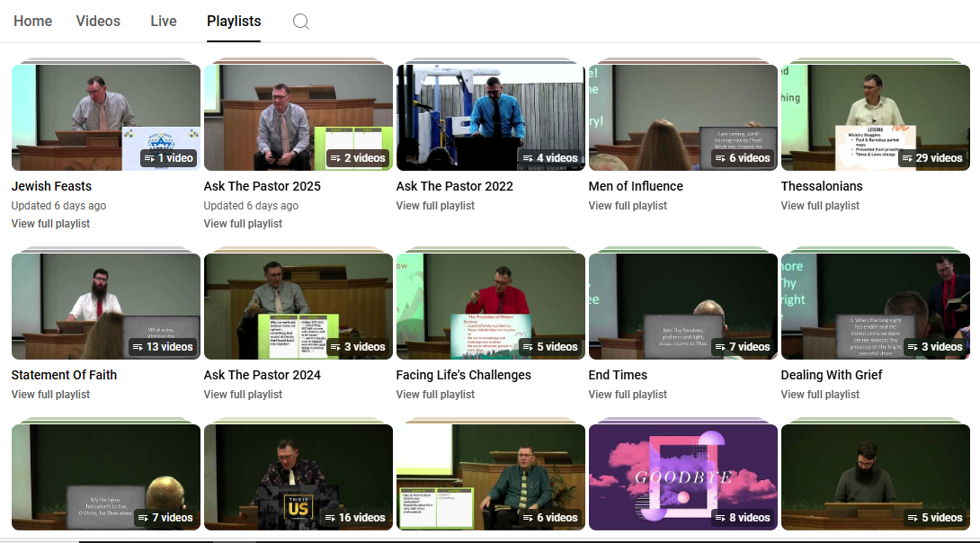The width and height of the screenshot is (980, 543).
Task: View full playlist for Ask The Pastor 2024
Action: pyautogui.click(x=243, y=395)
